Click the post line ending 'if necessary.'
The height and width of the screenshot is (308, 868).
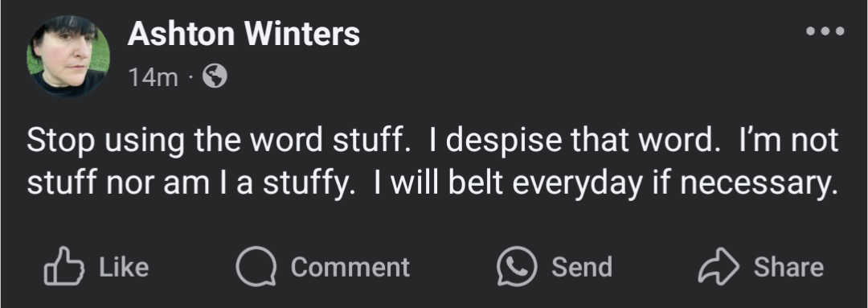click(432, 184)
